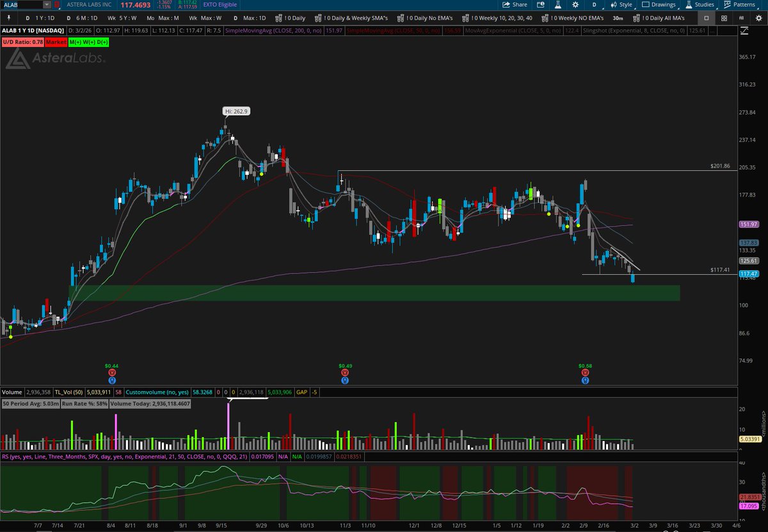Select the 5 Y : W timeframe

(124, 18)
